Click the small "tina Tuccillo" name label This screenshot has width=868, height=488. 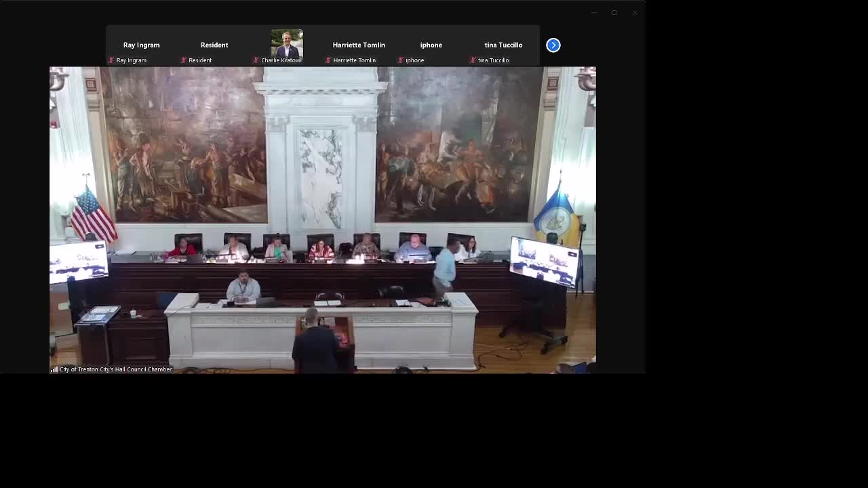tap(494, 60)
